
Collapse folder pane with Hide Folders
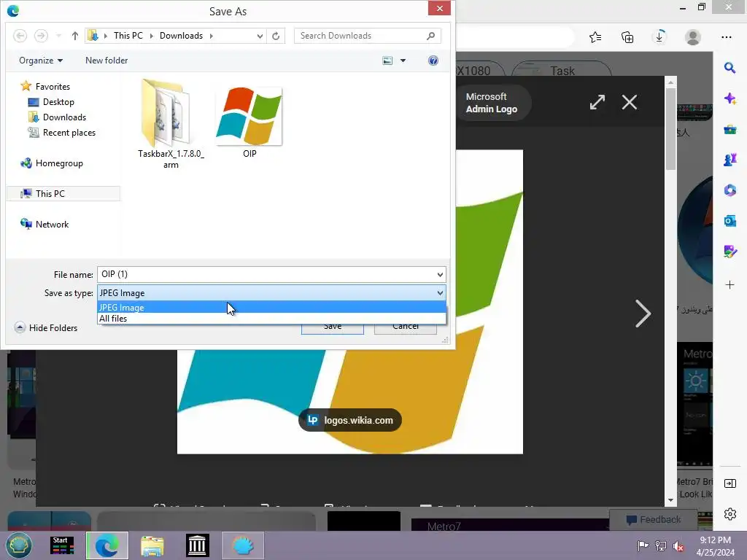46,327
